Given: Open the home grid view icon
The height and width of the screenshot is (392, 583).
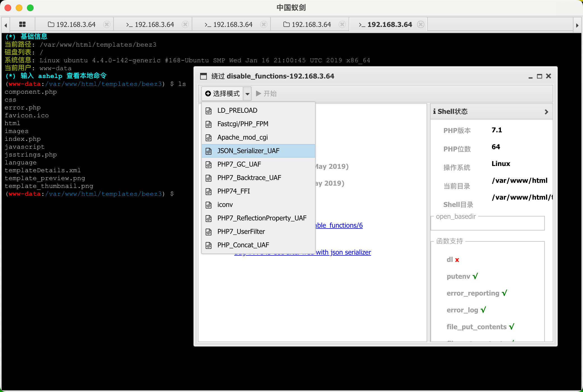Looking at the screenshot, I should 22,24.
